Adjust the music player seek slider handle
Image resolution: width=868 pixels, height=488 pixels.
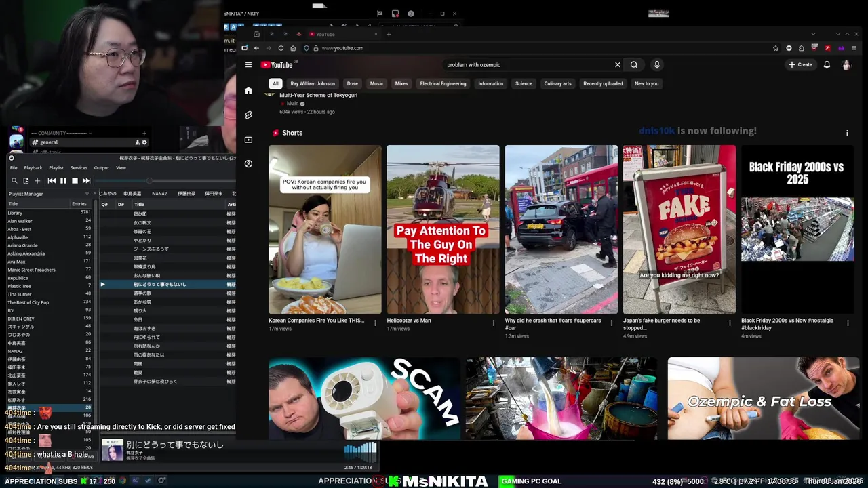[149, 180]
